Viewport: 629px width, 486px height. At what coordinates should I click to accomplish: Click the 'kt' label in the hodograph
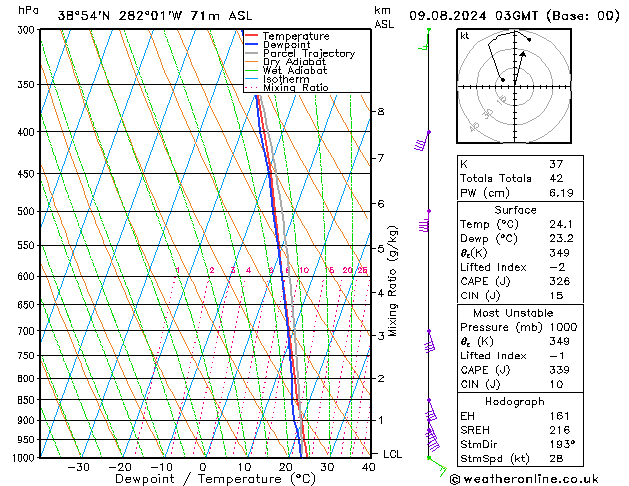click(x=465, y=36)
